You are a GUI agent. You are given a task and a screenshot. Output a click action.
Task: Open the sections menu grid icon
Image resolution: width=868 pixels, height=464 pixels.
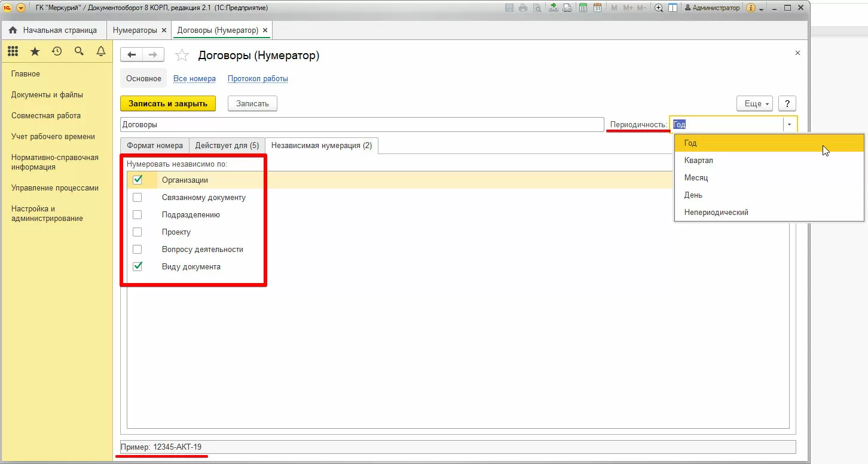[13, 52]
